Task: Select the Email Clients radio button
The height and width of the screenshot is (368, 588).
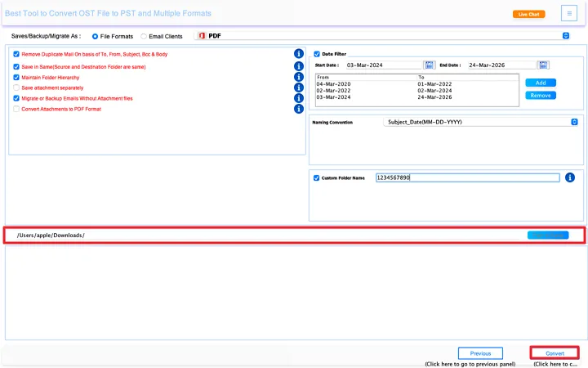Action: (x=145, y=36)
